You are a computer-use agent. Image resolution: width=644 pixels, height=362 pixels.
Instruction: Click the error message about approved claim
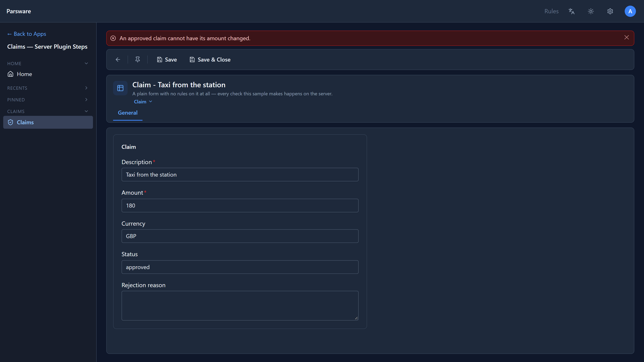(x=185, y=38)
